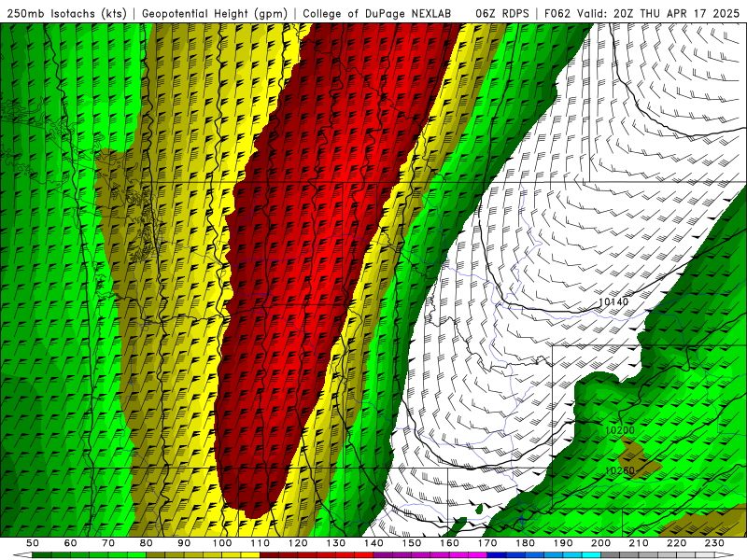Click the '06Z RDPS' model run label
The width and height of the screenshot is (747, 560).
pos(502,13)
